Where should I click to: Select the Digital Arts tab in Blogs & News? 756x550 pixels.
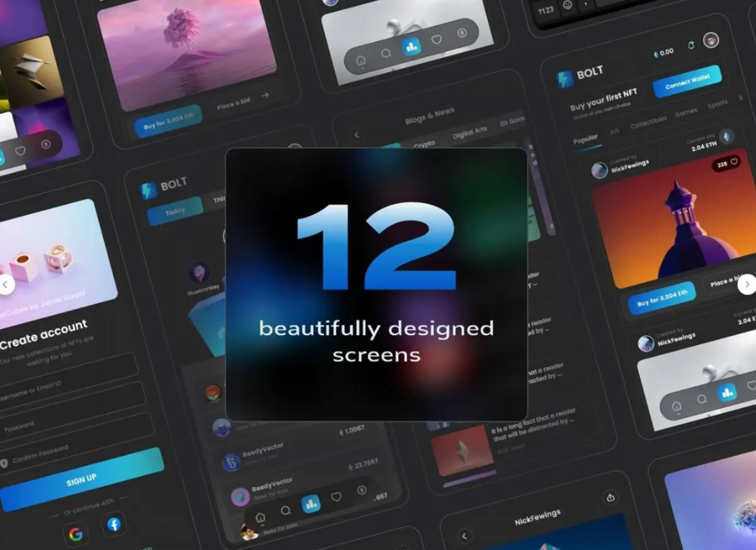(469, 132)
